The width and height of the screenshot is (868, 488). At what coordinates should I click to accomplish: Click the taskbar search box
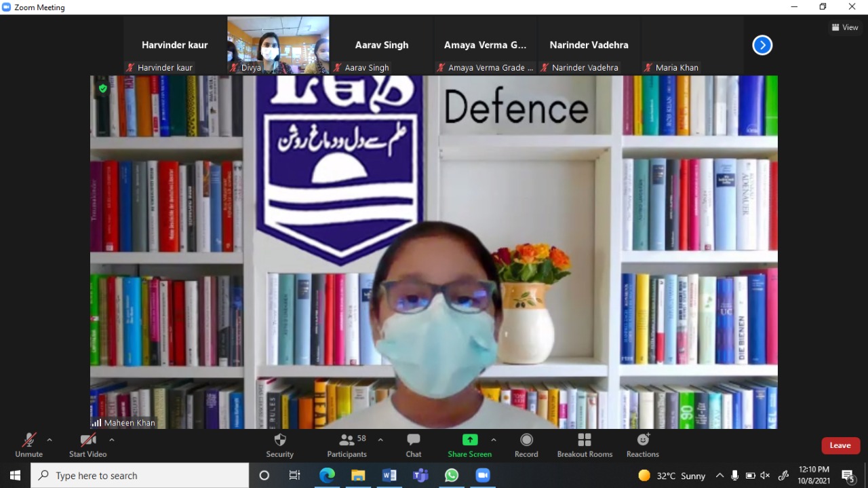pos(140,476)
